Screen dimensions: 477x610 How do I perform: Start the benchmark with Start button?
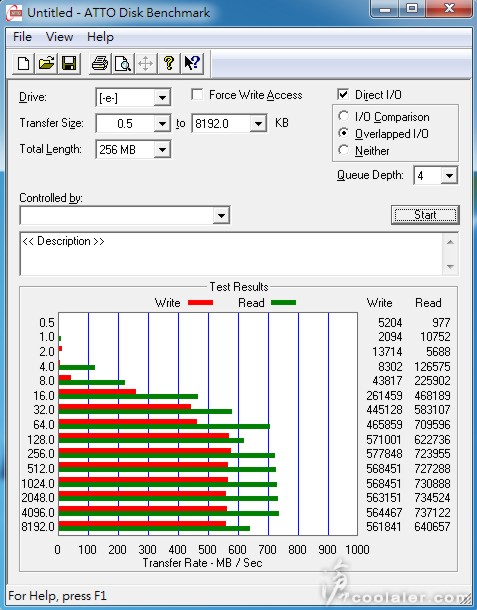(425, 215)
